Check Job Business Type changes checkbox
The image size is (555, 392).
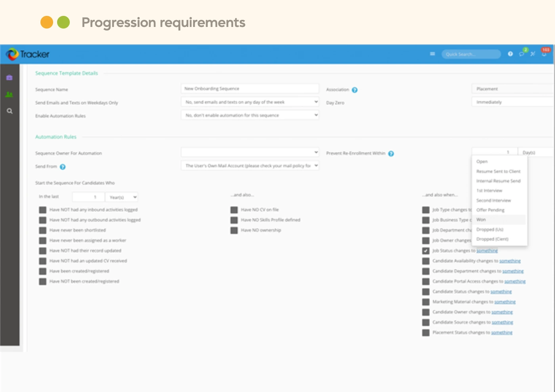(426, 220)
